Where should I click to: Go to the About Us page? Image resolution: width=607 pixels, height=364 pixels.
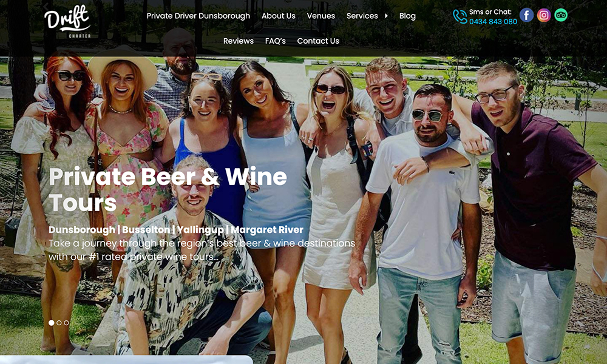click(279, 16)
